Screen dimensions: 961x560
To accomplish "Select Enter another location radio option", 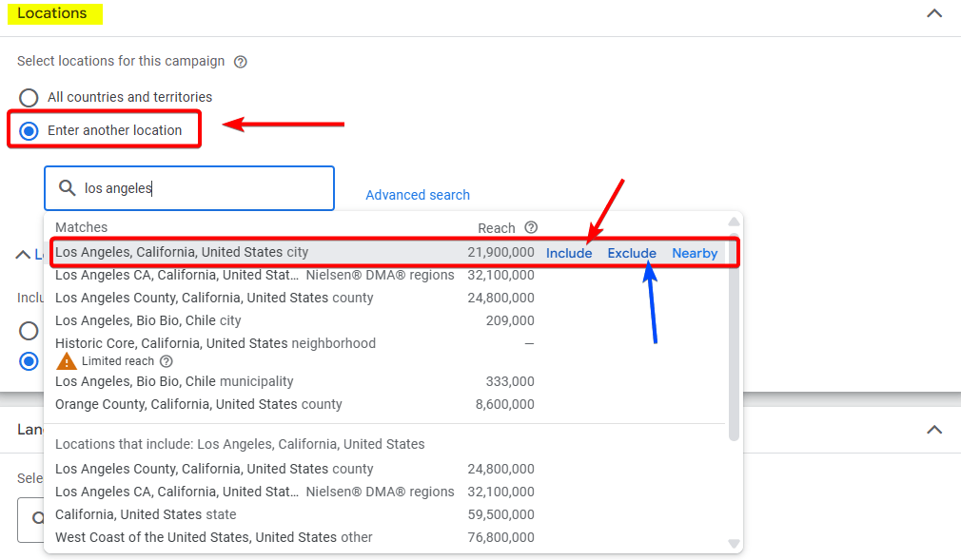I will pos(29,130).
